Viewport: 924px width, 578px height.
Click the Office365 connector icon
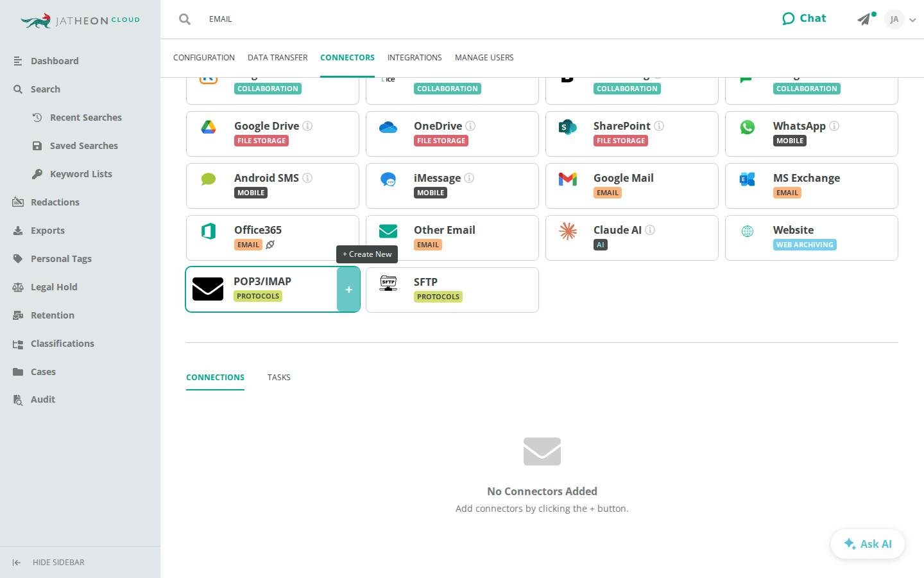(209, 231)
